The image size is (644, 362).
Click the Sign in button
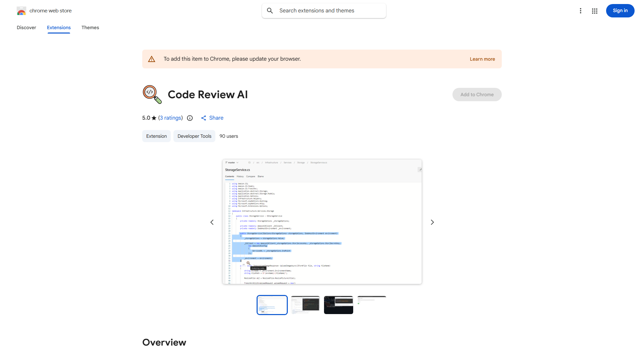point(620,10)
